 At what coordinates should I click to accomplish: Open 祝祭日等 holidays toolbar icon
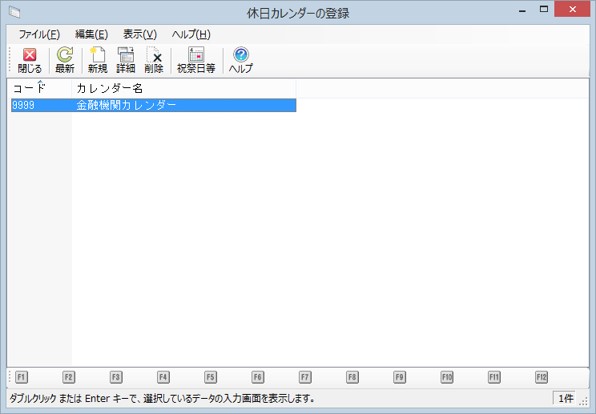(196, 60)
